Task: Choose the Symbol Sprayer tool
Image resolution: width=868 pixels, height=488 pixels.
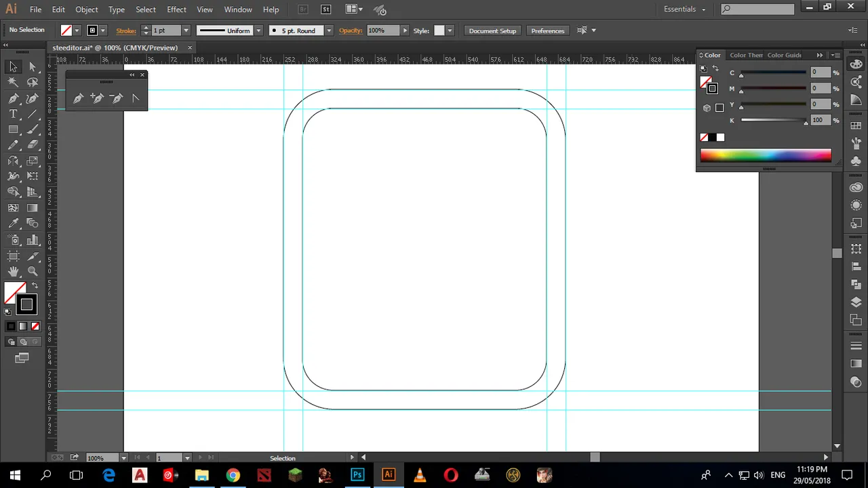Action: [13, 240]
